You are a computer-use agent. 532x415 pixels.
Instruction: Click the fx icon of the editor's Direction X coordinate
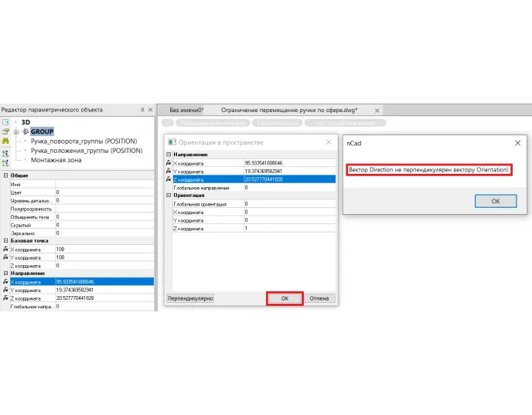coord(5,282)
